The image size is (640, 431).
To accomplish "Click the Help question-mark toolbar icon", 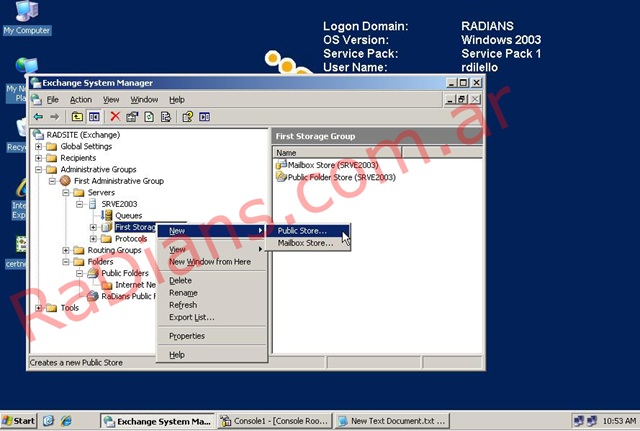I will (x=187, y=116).
